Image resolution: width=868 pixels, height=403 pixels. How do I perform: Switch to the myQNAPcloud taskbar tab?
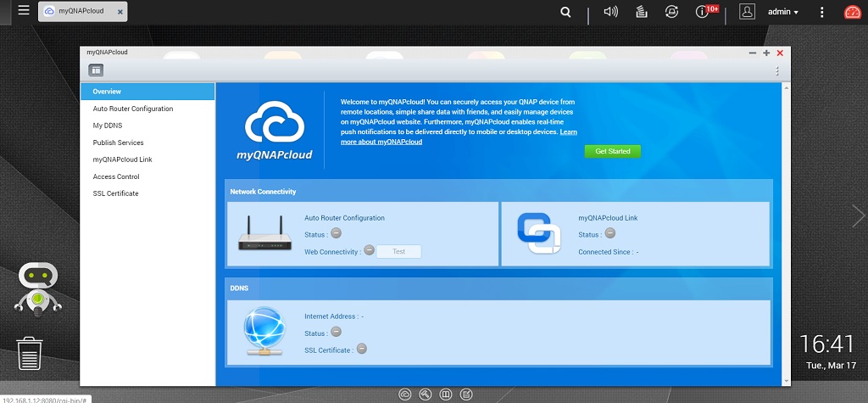(82, 11)
